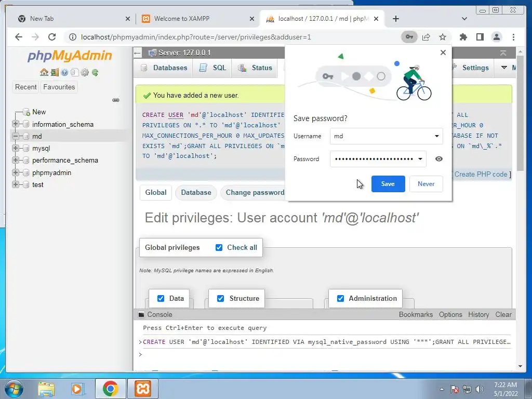Image resolution: width=532 pixels, height=399 pixels.
Task: Click the New database icon in tree
Action: [26, 112]
